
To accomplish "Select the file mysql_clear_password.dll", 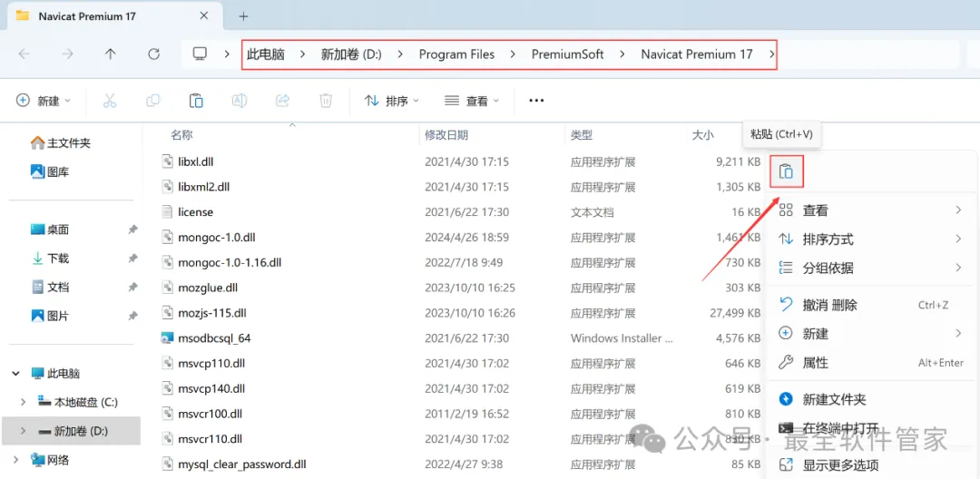I will 242,464.
